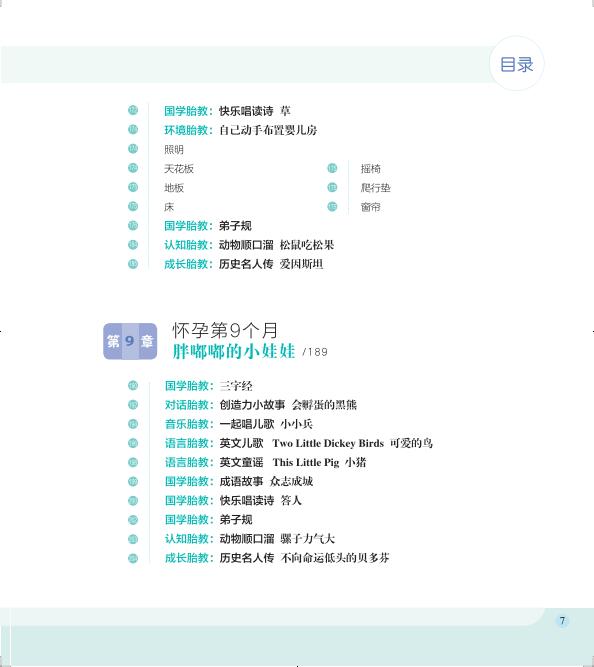The width and height of the screenshot is (594, 667).
Task: Open entry 不向命运低头的贝多芬
Action: pos(335,558)
